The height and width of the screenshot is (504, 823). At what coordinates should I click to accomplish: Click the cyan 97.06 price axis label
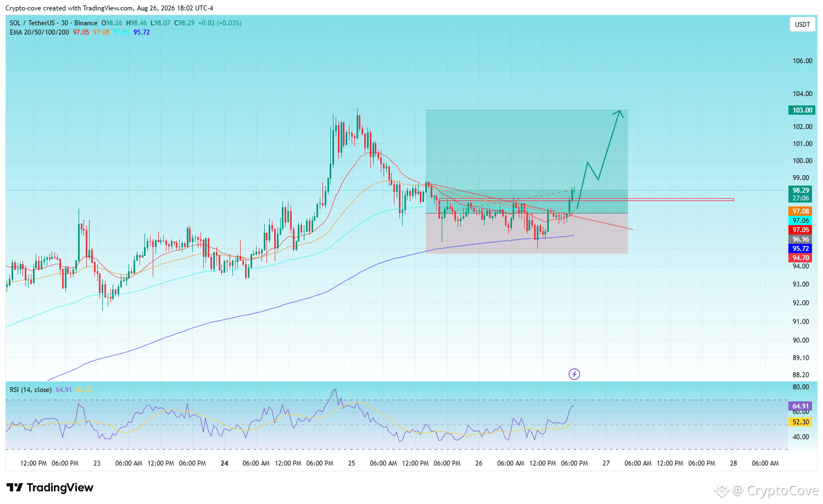coord(801,221)
